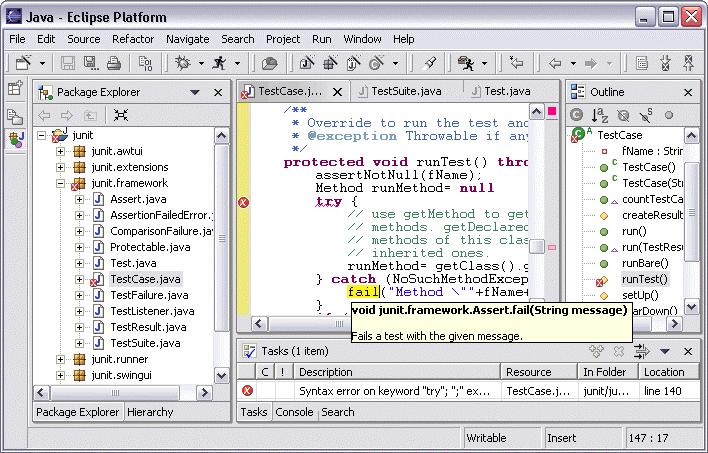Open the Source menu
Screen dimensions: 708x453
click(84, 39)
